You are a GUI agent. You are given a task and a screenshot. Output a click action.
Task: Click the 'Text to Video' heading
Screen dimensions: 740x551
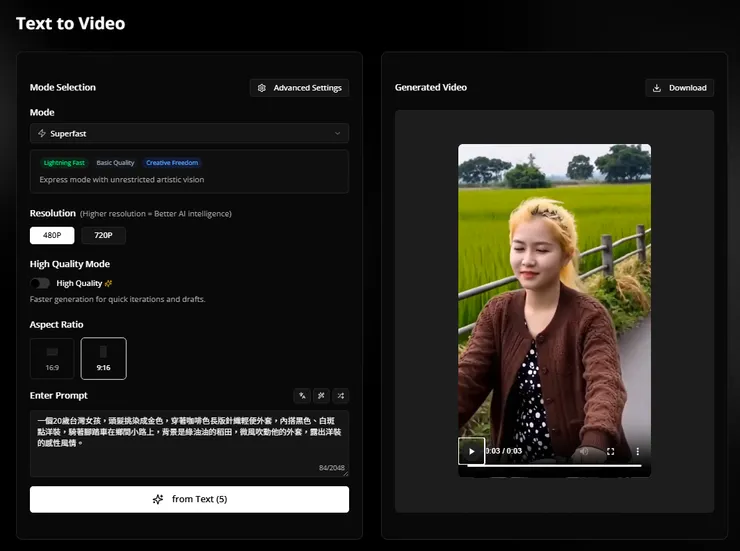pyautogui.click(x=71, y=24)
